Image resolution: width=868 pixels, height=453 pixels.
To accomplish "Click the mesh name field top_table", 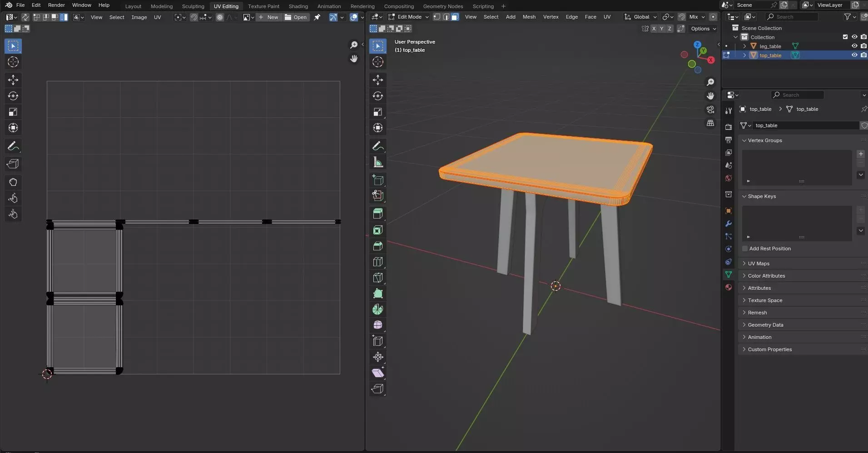I will 805,125.
